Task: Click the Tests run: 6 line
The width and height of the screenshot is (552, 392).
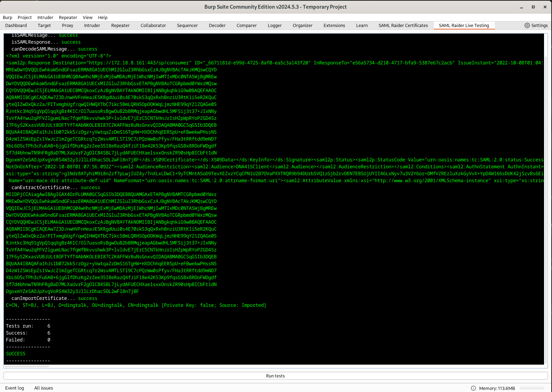Action: pos(28,326)
